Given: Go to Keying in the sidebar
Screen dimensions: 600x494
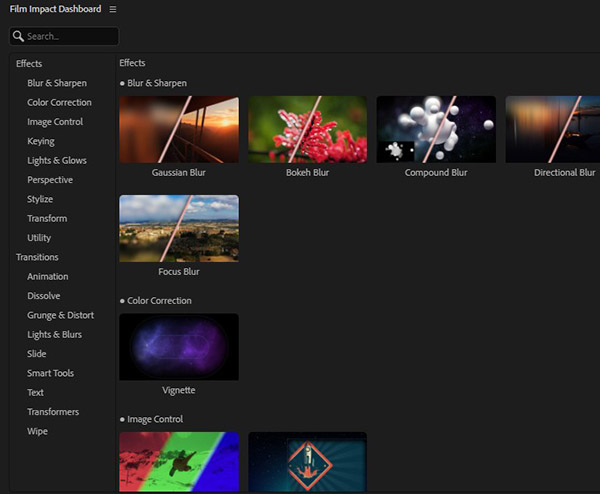Looking at the screenshot, I should [41, 141].
